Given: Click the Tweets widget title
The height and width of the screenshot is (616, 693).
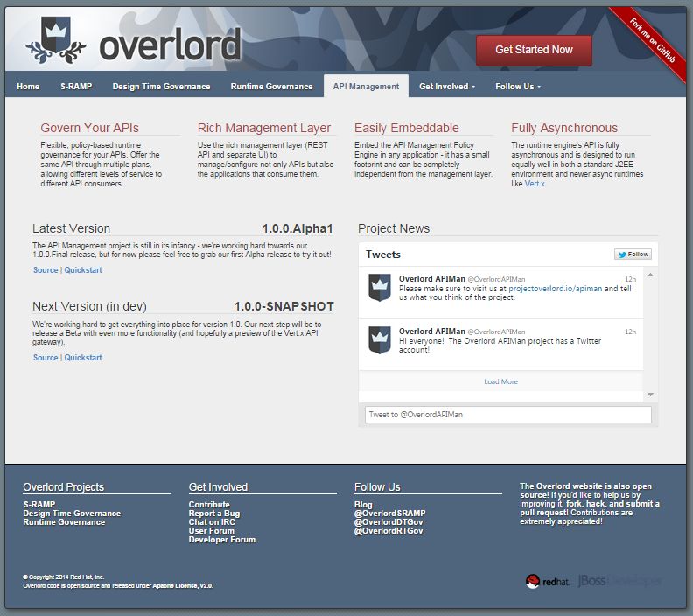Looking at the screenshot, I should pos(383,255).
